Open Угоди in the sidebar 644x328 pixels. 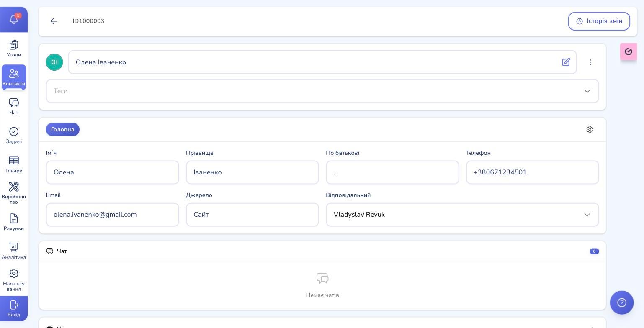[14, 49]
